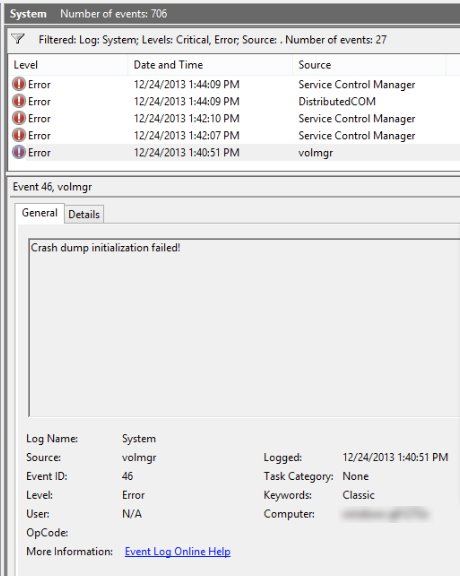The width and height of the screenshot is (460, 576).
Task: Click the 'Event 46, volmgr' heading
Action: (52, 187)
